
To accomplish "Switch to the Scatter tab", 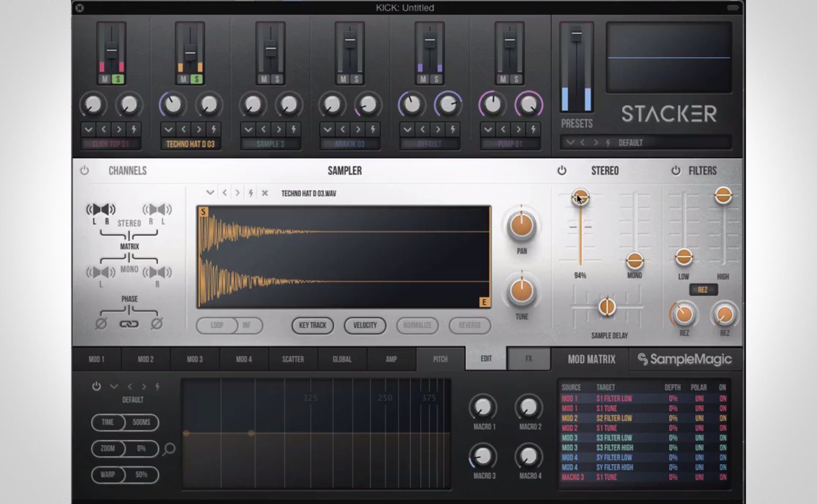I will tap(293, 359).
